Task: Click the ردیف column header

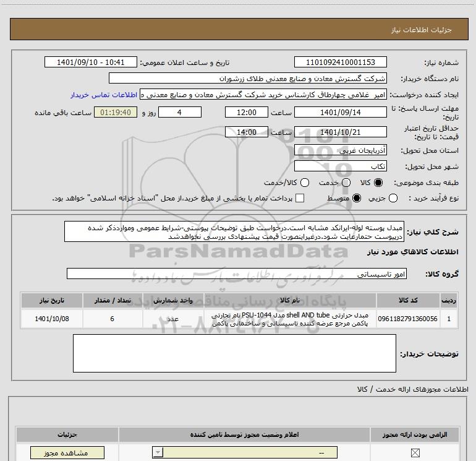Action: click(x=449, y=300)
